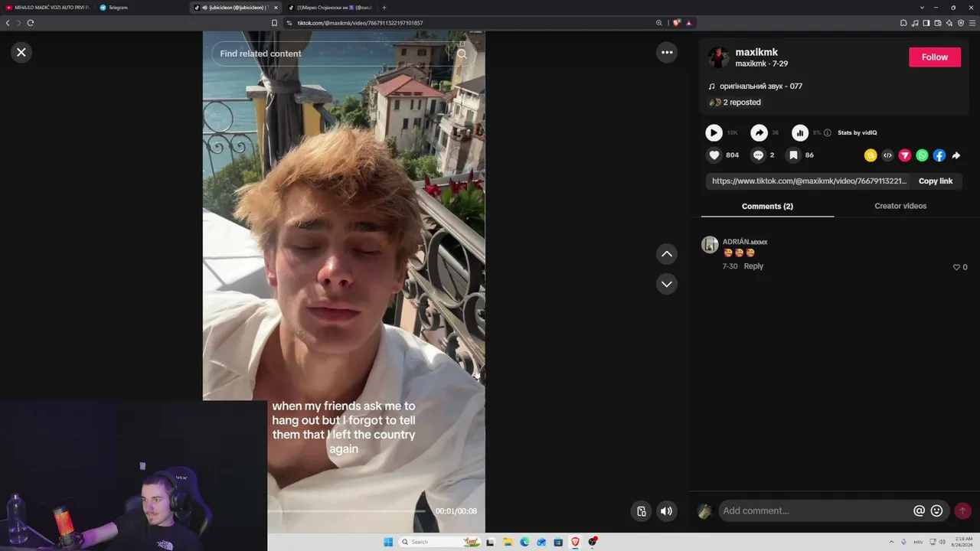Seek along the video progress bar
The width and height of the screenshot is (980, 551).
[x=346, y=511]
